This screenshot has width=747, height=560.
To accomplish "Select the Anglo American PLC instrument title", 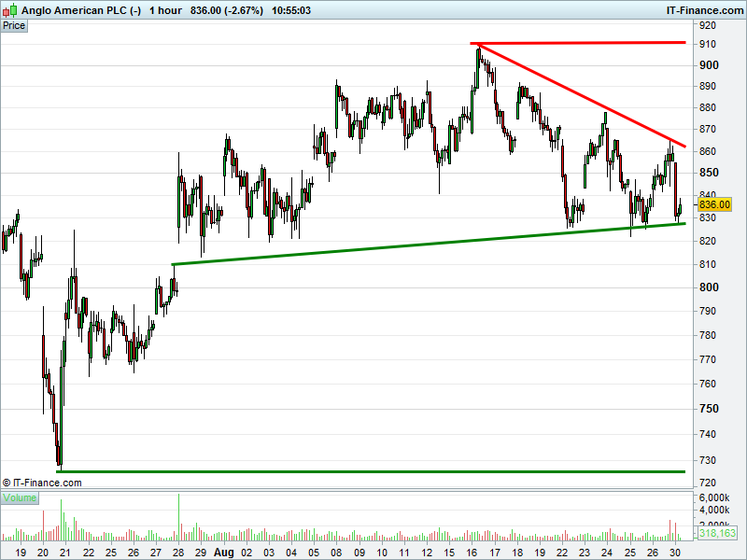I will [x=81, y=10].
